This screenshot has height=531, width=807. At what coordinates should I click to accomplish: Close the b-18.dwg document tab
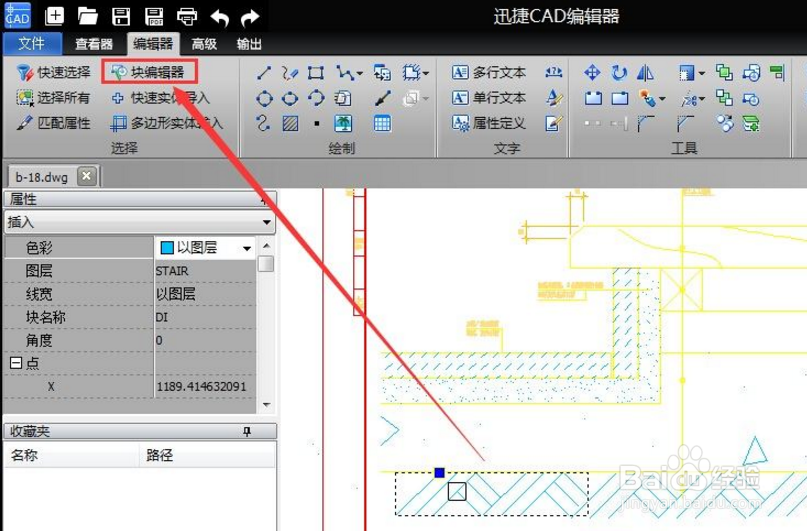tap(86, 176)
